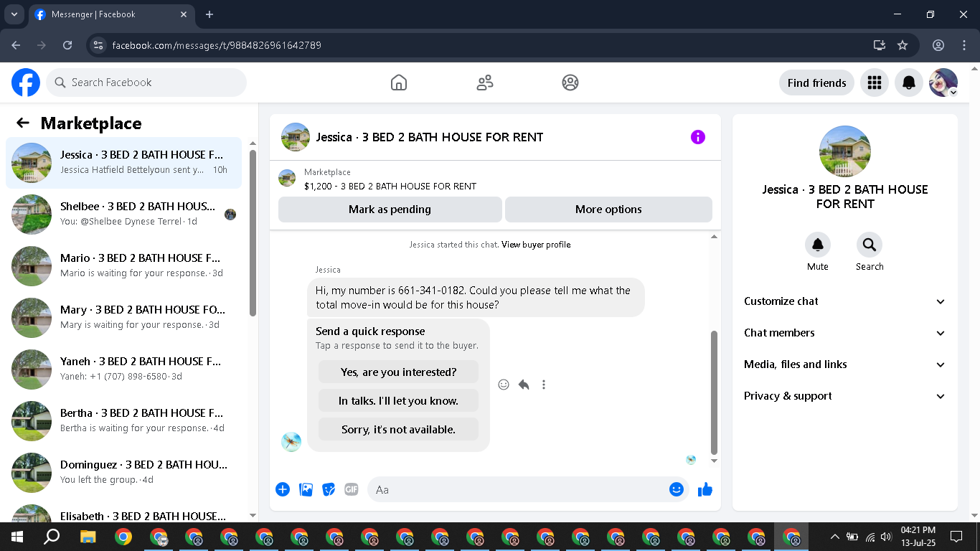Open the Windows notification center
The image size is (980, 551).
[x=956, y=537]
